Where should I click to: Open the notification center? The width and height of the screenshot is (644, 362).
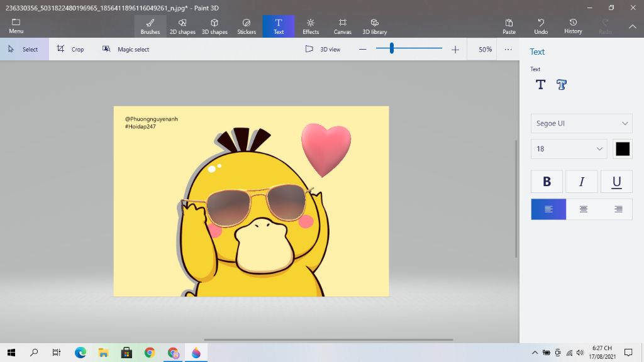click(628, 353)
